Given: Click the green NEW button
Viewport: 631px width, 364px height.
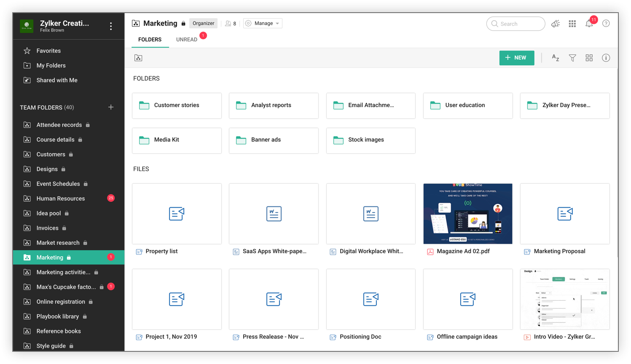Looking at the screenshot, I should click(516, 58).
